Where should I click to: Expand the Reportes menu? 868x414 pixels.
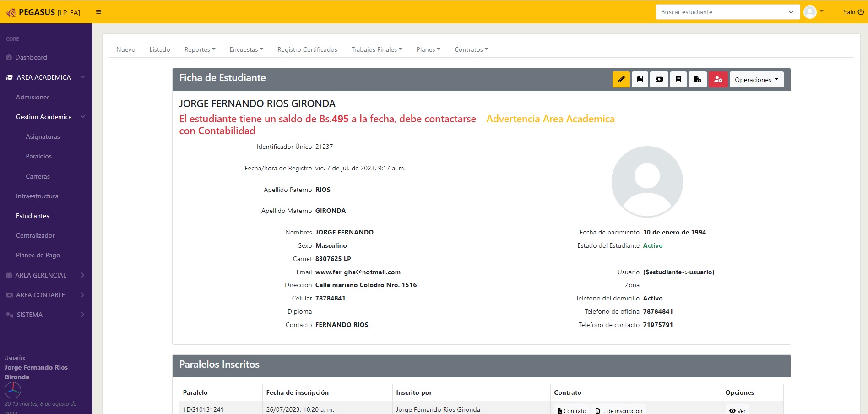coord(200,49)
